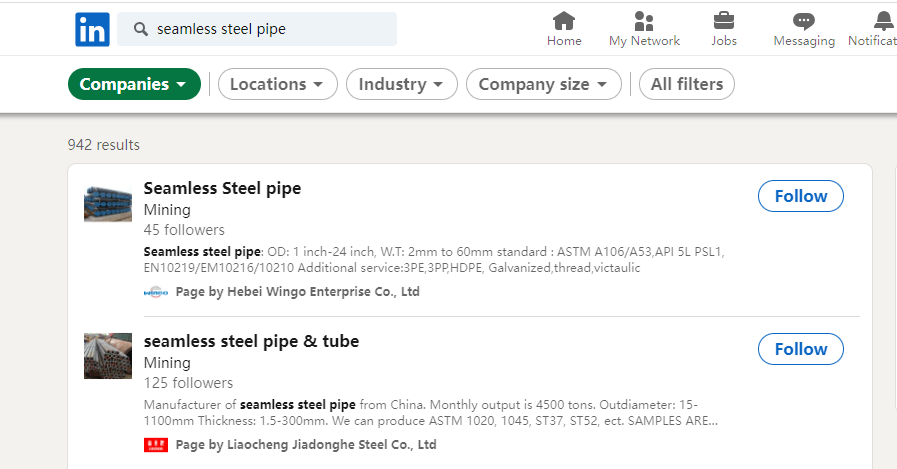Image resolution: width=897 pixels, height=469 pixels.
Task: Open seamless steel pipe & tube page
Action: (x=251, y=341)
